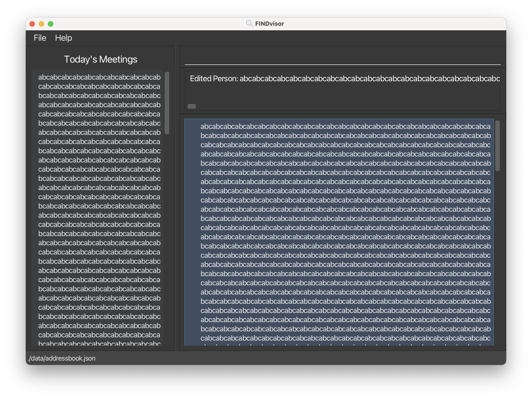Image resolution: width=532 pixels, height=399 pixels.
Task: Click the FINDvisor magnifying glass title icon
Action: (249, 23)
